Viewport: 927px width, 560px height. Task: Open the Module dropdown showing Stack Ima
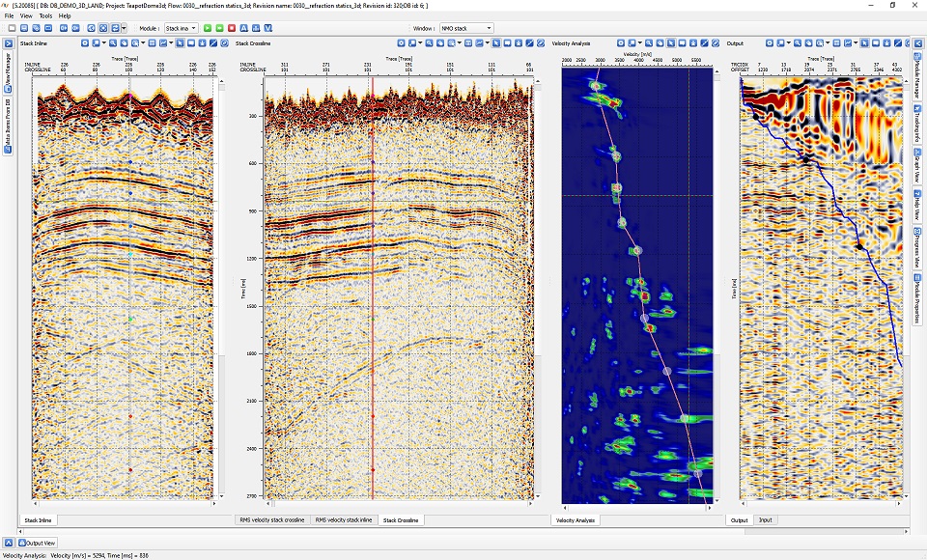click(181, 28)
